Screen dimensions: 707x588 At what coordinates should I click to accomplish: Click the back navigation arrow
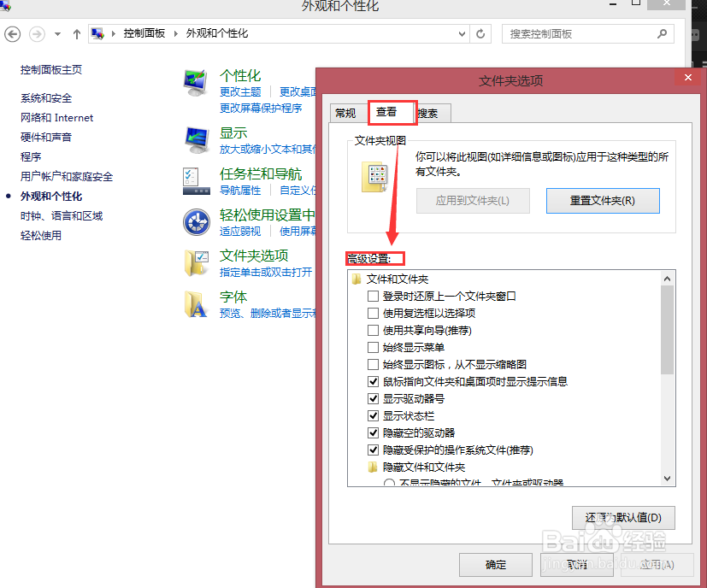pyautogui.click(x=13, y=34)
